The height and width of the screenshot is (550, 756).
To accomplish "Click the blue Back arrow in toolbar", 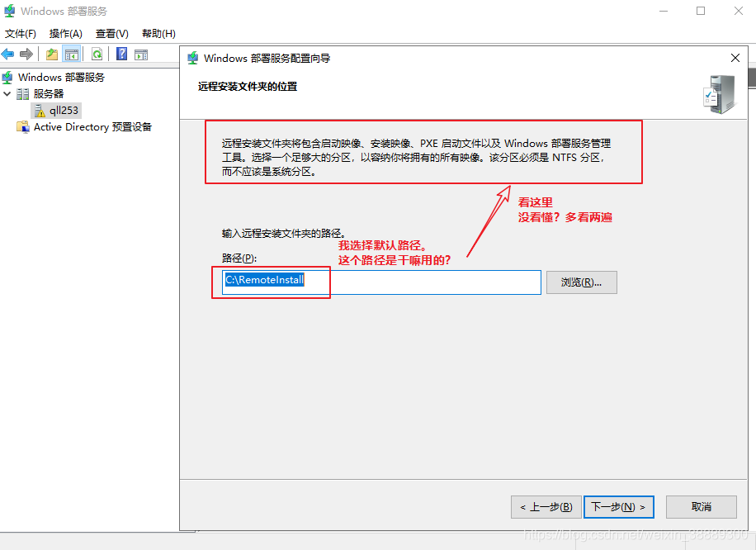I will [8, 55].
